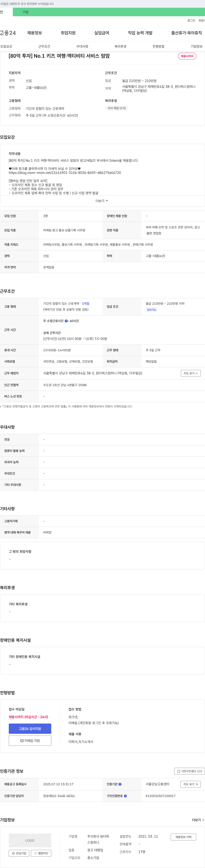
Task: Click 인증기관 help icon
Action: pyautogui.click(x=120, y=784)
